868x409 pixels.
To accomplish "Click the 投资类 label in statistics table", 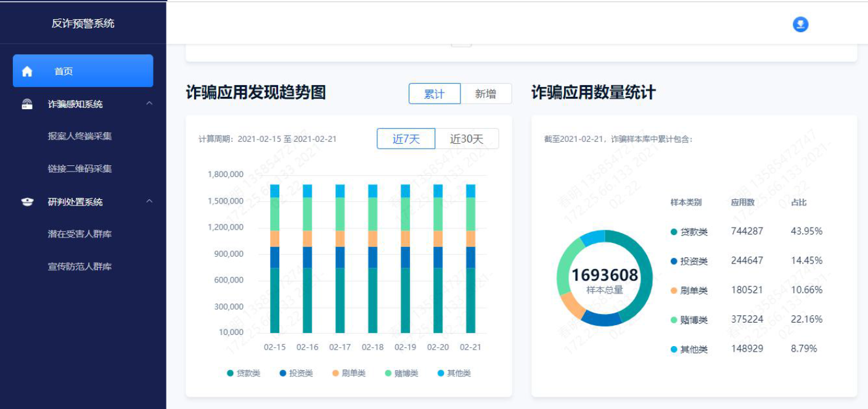I will point(694,262).
